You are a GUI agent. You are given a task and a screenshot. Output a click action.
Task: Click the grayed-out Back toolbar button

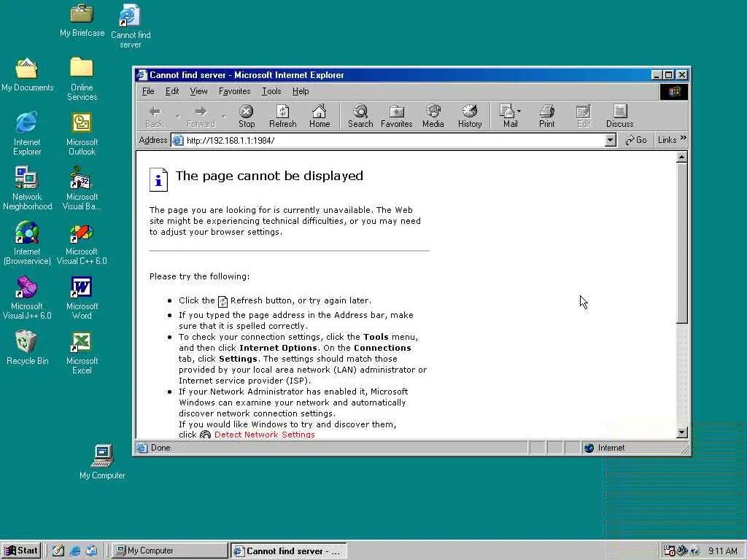coord(155,116)
